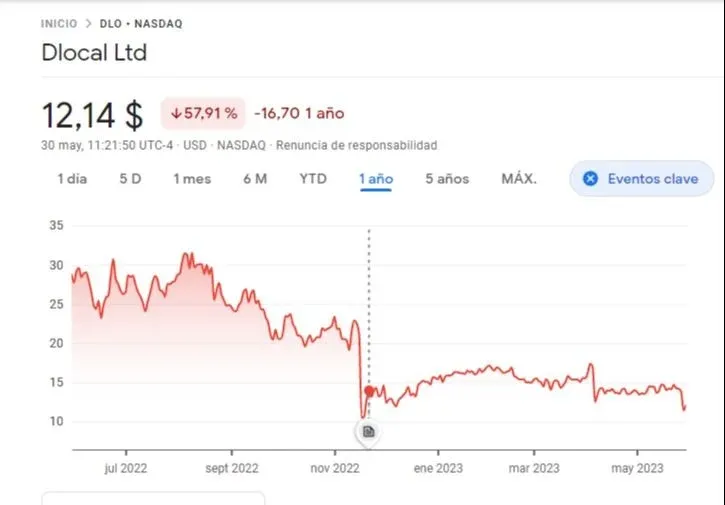Image resolution: width=725 pixels, height=505 pixels.
Task: Click the Dlocal Ltd title
Action: click(94, 53)
